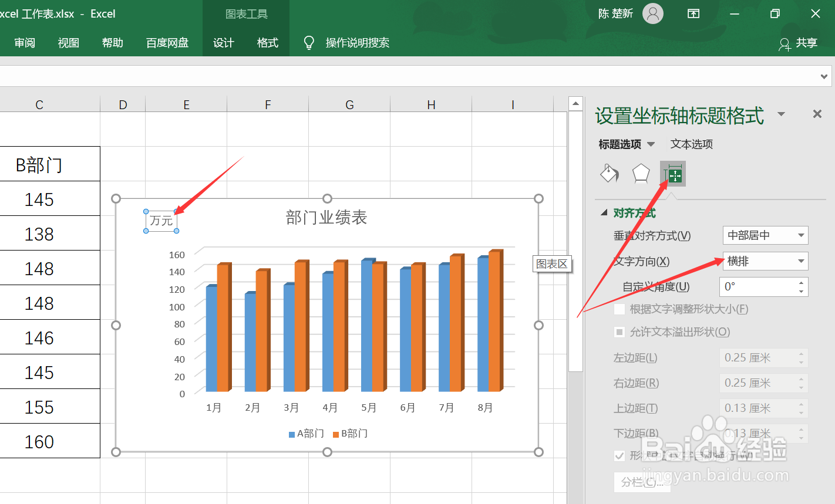Click the 8月 axis label
The width and height of the screenshot is (835, 504).
[485, 408]
